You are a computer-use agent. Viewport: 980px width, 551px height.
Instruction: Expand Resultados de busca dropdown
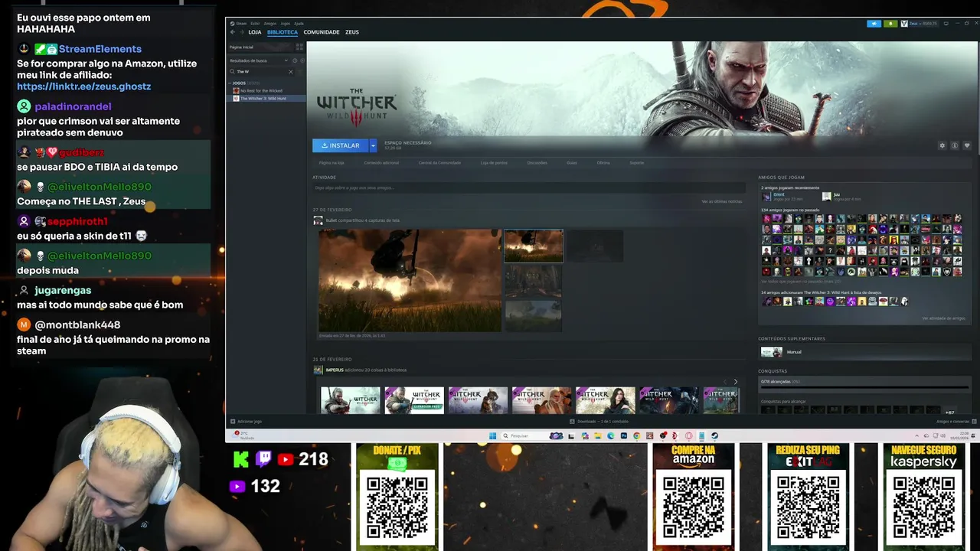286,60
